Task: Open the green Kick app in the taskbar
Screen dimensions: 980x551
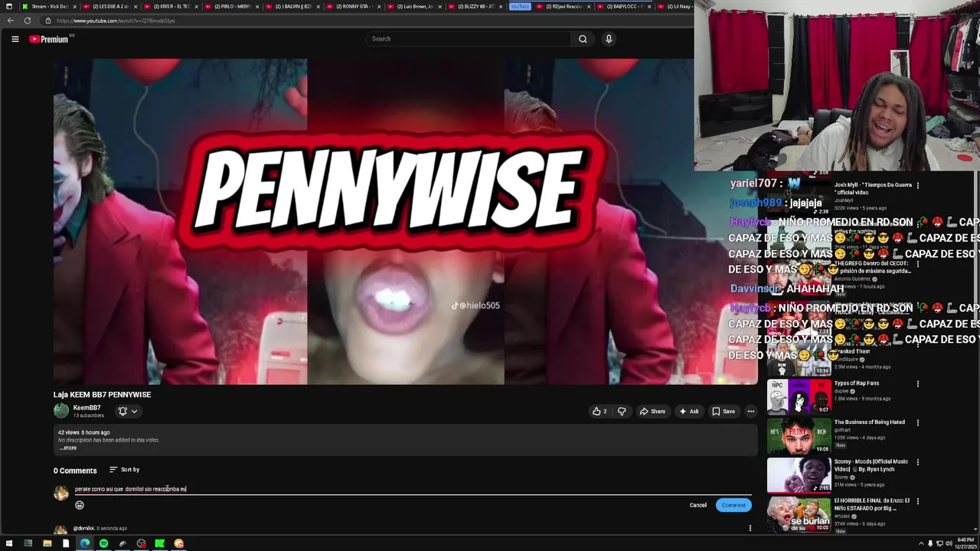Action: click(x=160, y=543)
